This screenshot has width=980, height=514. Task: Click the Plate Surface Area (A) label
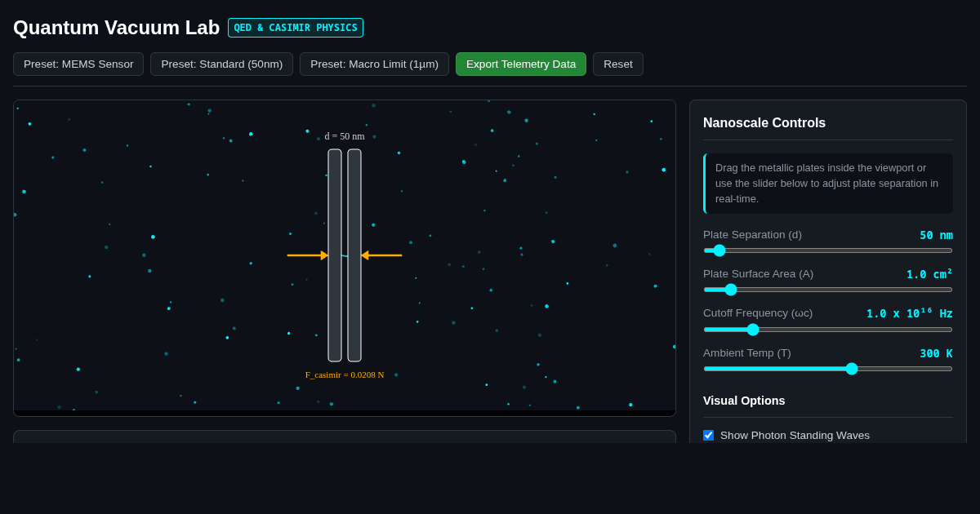(758, 274)
